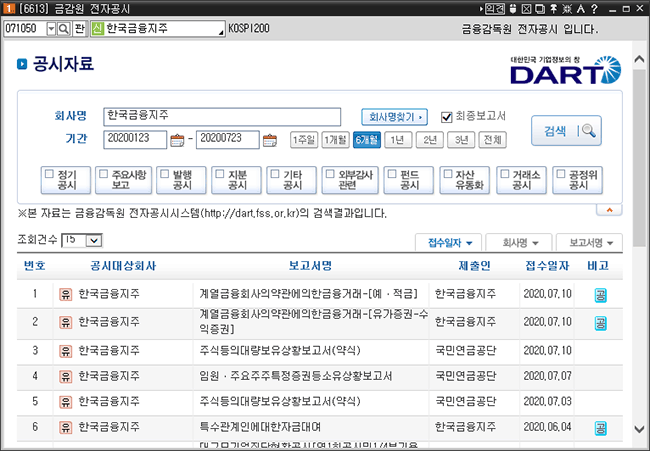650x451 pixels.
Task: Click the vertical scrollbar up arrow
Action: 639,59
